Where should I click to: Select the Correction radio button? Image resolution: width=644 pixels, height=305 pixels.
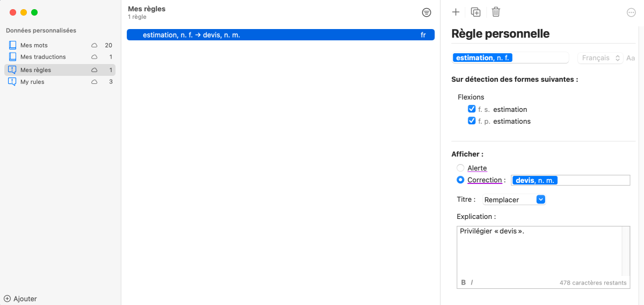click(460, 180)
